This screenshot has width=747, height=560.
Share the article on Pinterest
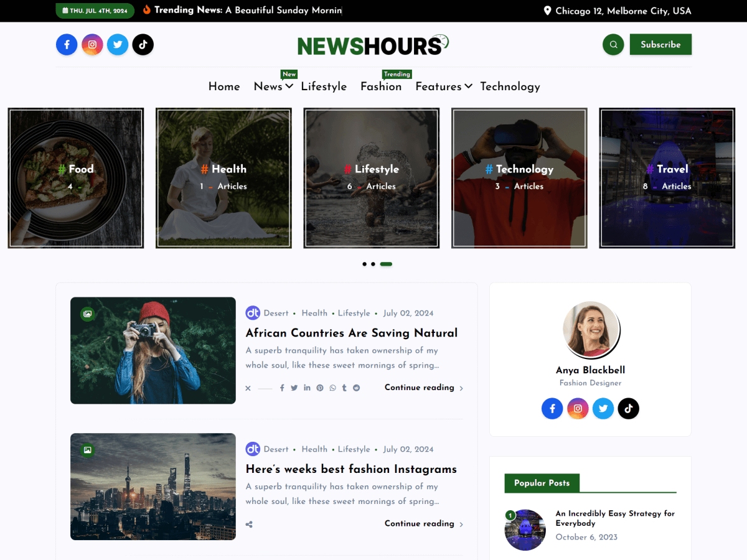319,388
